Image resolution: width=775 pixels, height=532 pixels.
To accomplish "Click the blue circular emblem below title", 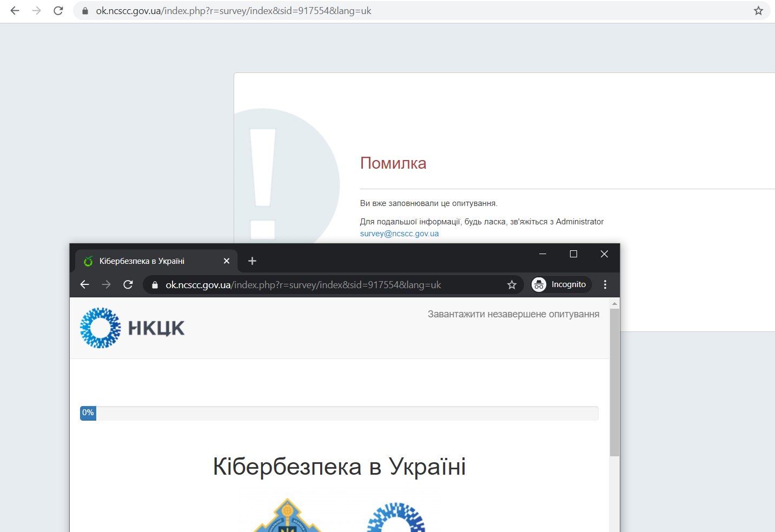I will (x=396, y=517).
